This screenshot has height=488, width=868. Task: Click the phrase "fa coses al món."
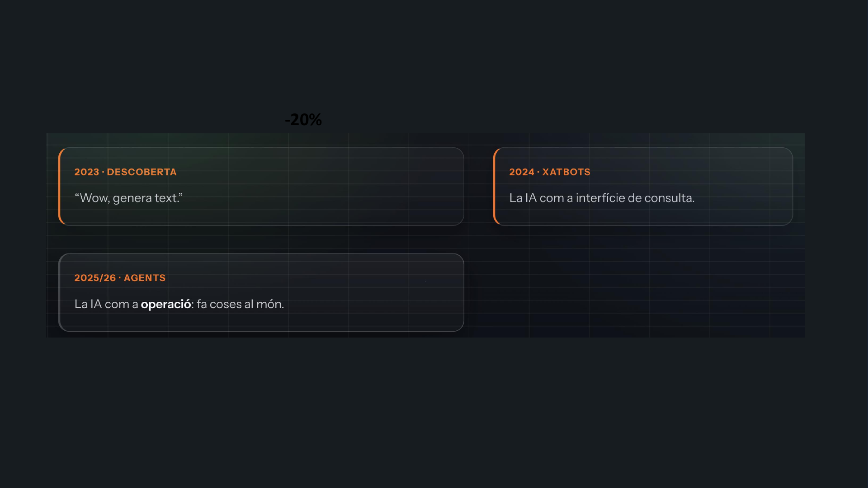pyautogui.click(x=241, y=304)
